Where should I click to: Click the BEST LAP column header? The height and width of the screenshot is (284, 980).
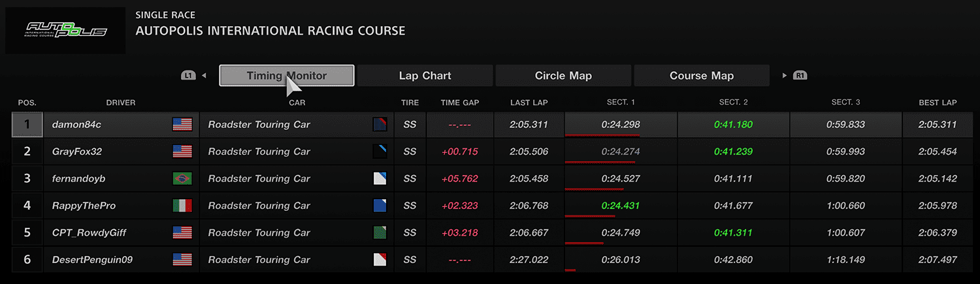(938, 103)
